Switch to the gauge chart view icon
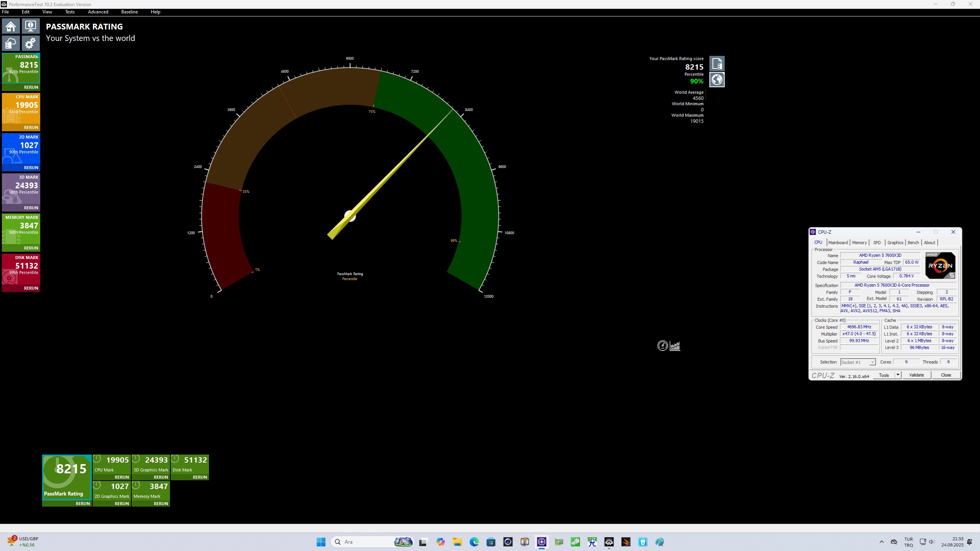The image size is (980, 551). tap(662, 346)
